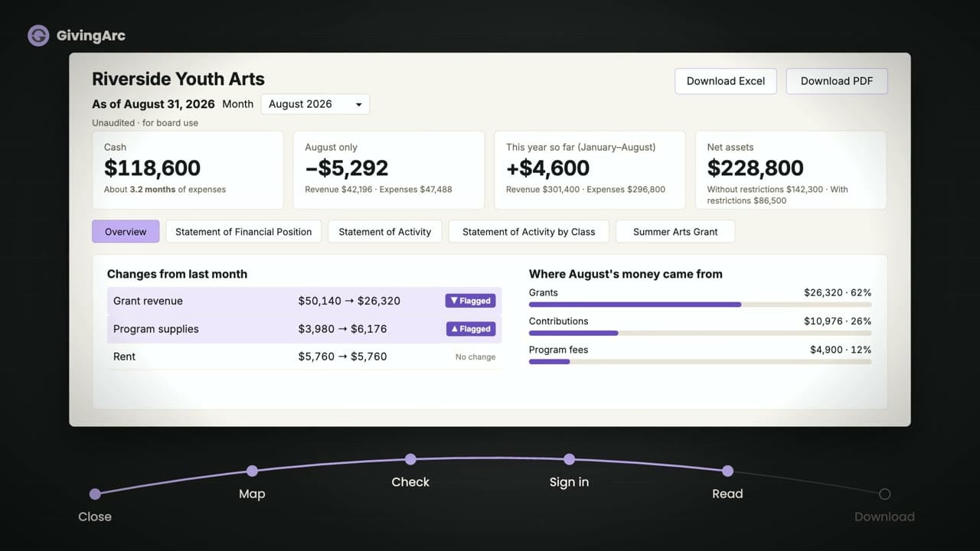The height and width of the screenshot is (551, 980).
Task: Open the Summer Arts Grant tab
Action: 675,232
